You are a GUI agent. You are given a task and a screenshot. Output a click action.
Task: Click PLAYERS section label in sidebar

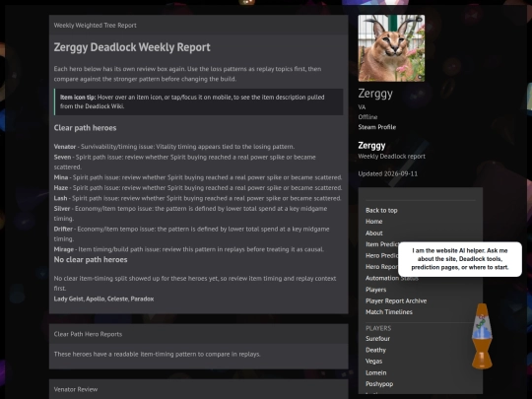[x=378, y=328]
